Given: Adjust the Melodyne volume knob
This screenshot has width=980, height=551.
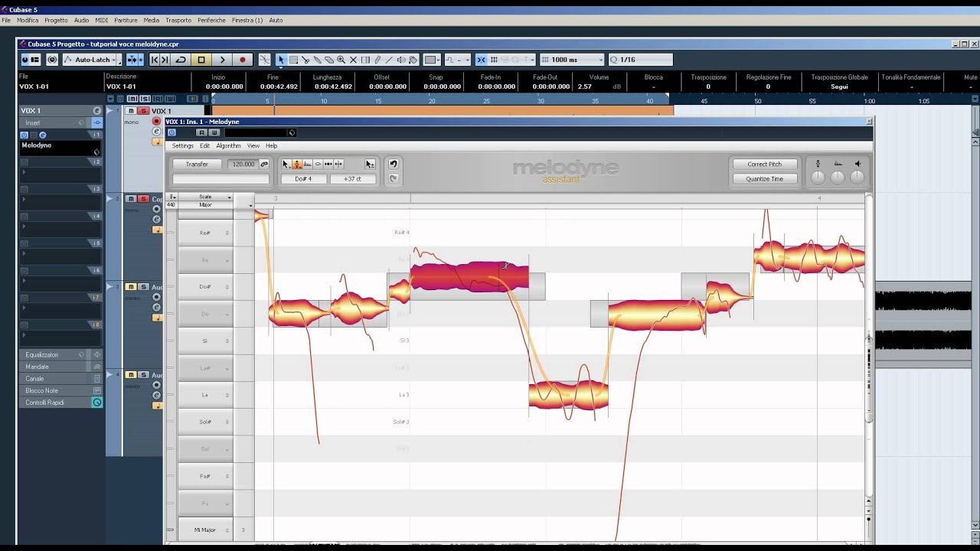Looking at the screenshot, I should click(857, 178).
